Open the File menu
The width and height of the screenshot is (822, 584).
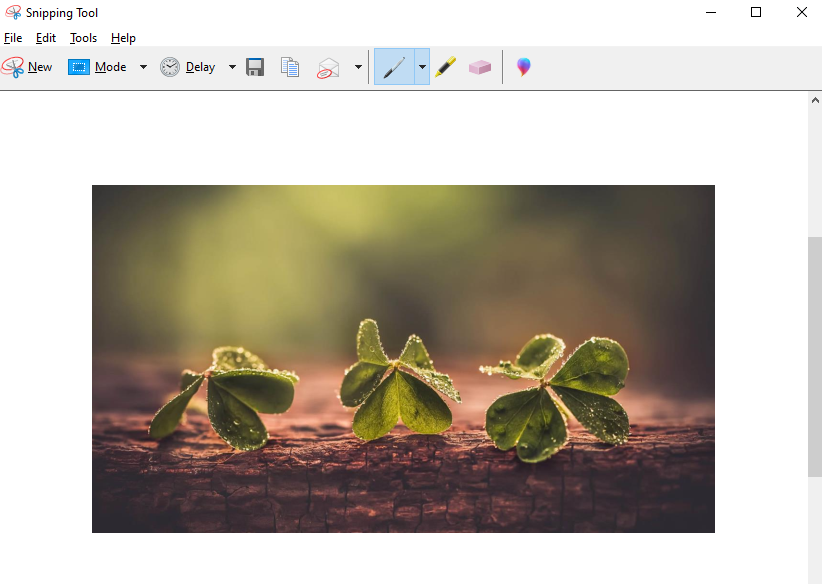coord(13,38)
